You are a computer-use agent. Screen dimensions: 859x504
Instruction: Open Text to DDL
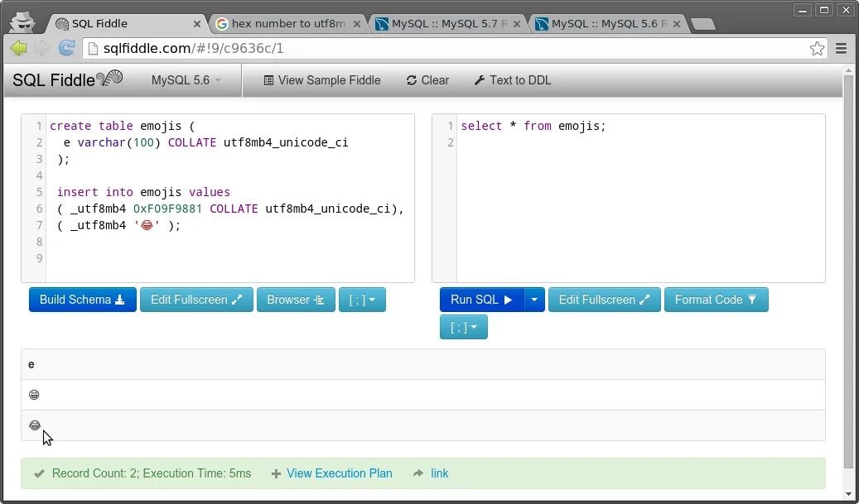pyautogui.click(x=513, y=80)
